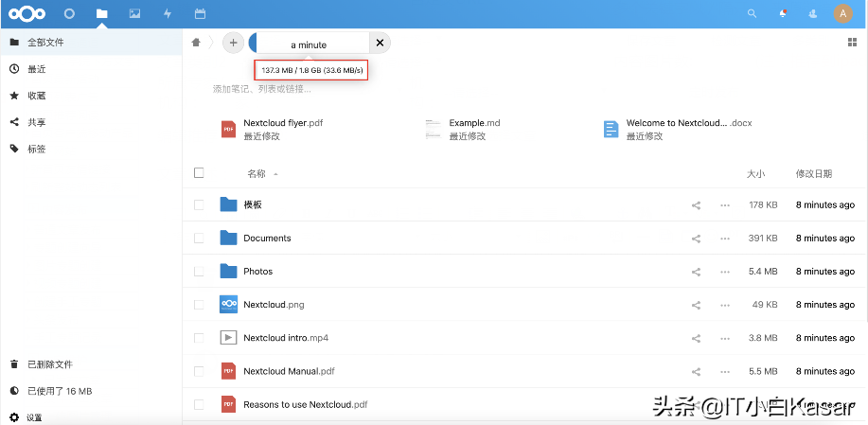The height and width of the screenshot is (425, 868).
Task: Select 最近 in sidebar
Action: 91,69
